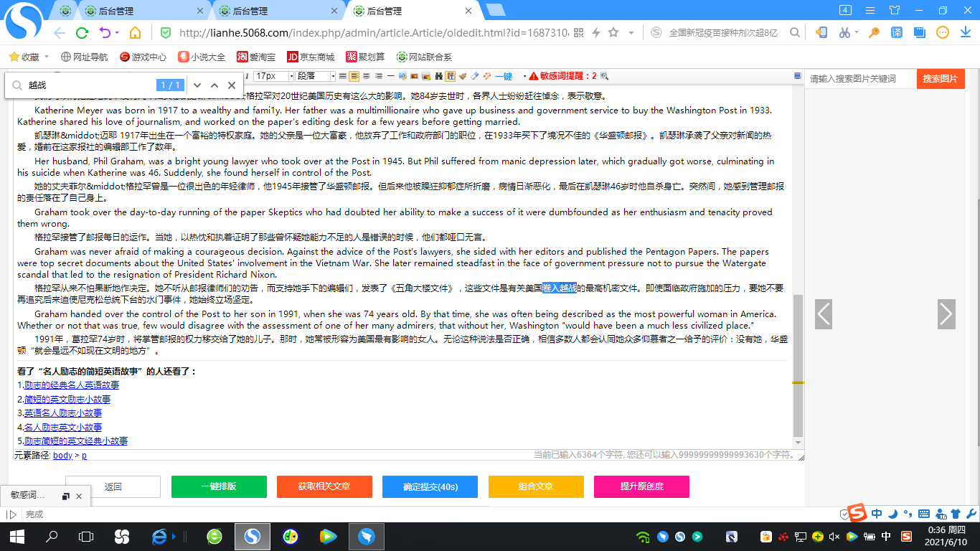
Task: Toggle center alignment in the toolbar
Action: [366, 75]
